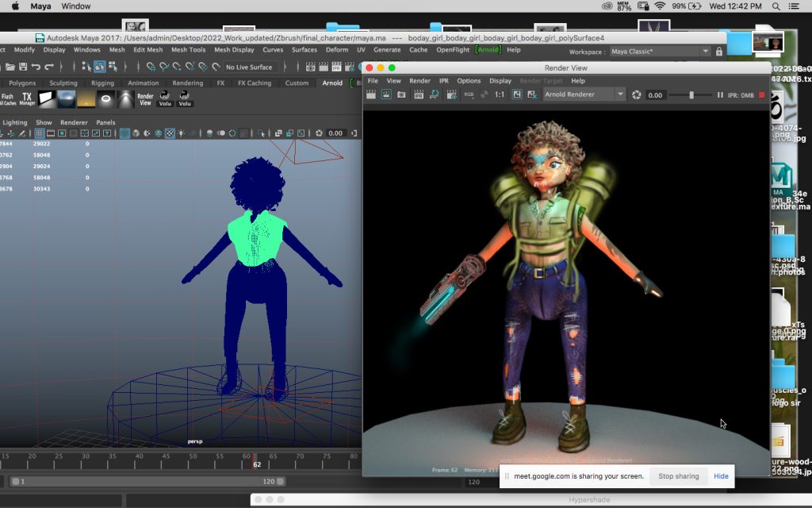Open the Arnold Renderer dropdown
812x508 pixels.
pyautogui.click(x=584, y=94)
